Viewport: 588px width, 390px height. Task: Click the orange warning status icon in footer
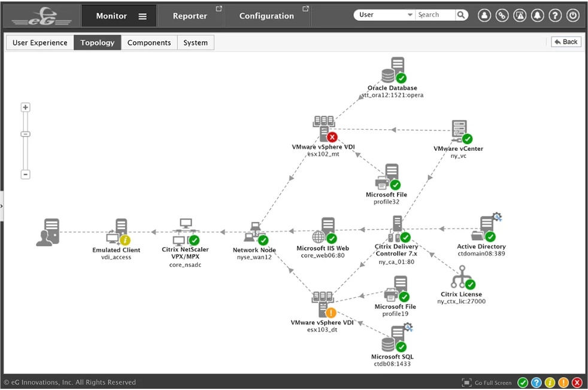click(563, 382)
